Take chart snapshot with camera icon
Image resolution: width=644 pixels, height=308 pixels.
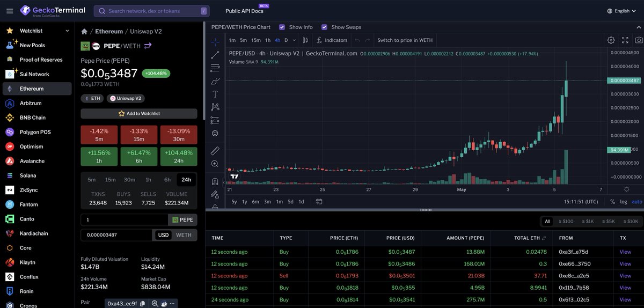639,40
